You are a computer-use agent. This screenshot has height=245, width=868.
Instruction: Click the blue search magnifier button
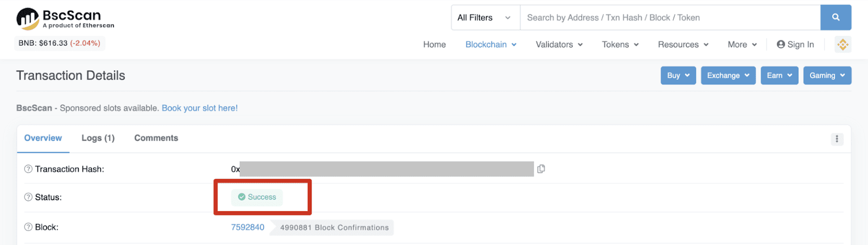835,17
